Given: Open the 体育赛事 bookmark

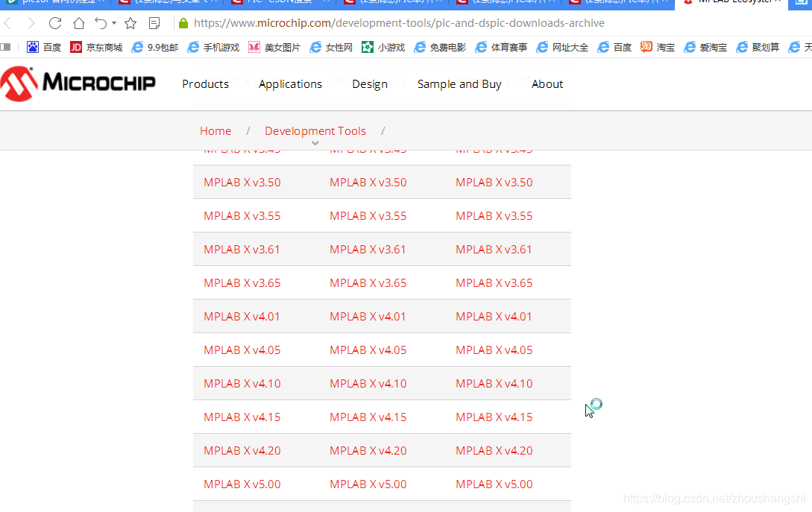Looking at the screenshot, I should [501, 47].
